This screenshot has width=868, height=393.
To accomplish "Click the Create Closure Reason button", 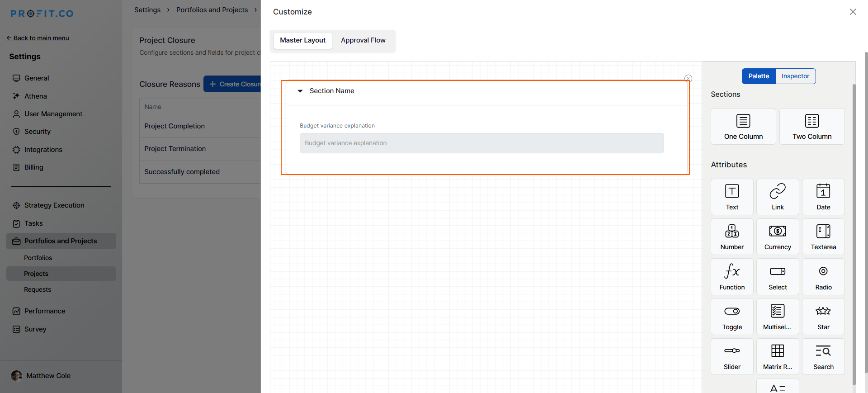I will tap(232, 84).
